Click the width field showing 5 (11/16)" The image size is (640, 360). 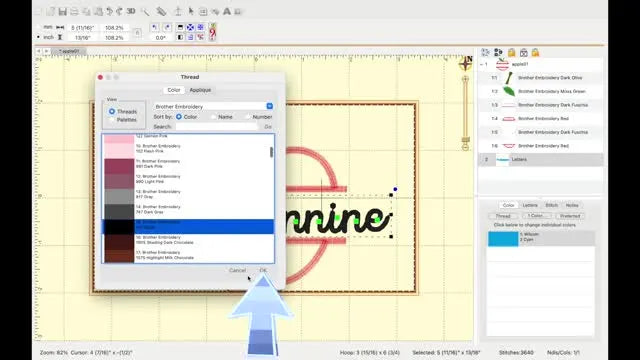point(83,27)
